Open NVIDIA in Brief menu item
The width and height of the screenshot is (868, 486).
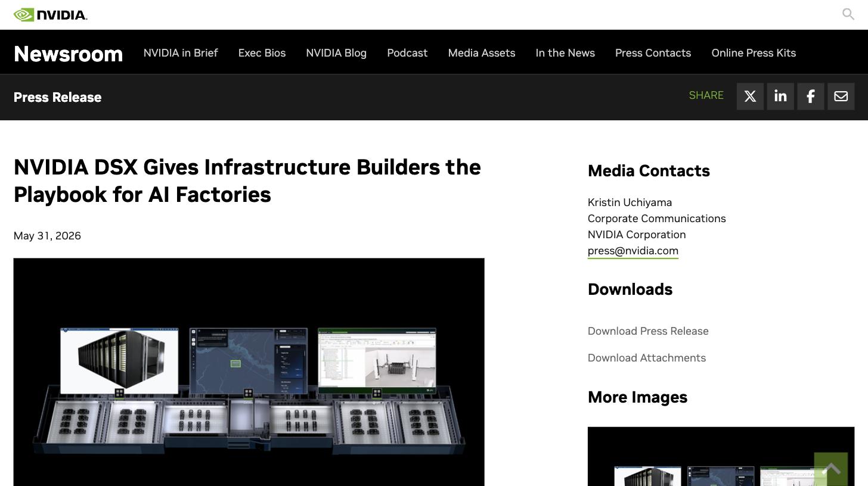tap(181, 53)
